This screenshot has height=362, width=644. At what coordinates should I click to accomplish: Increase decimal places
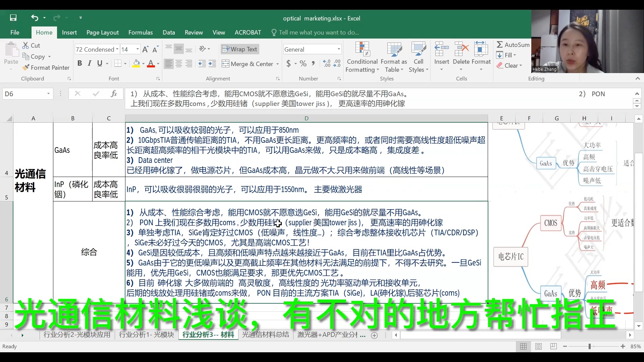[327, 63]
